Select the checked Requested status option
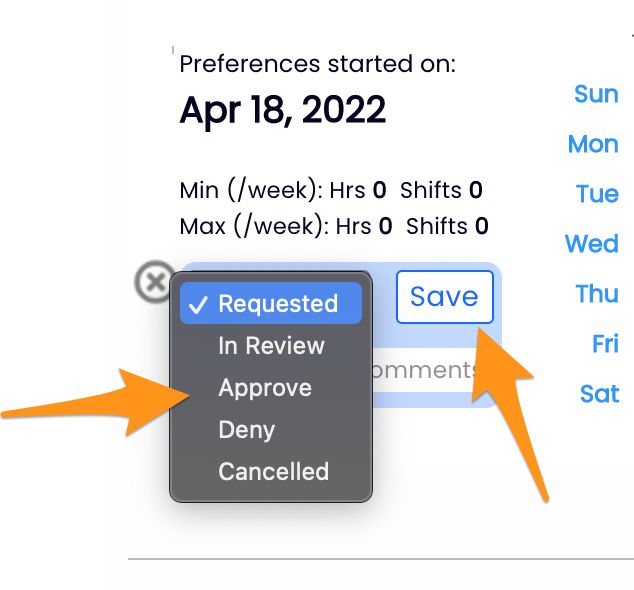The height and width of the screenshot is (590, 634). 270,304
